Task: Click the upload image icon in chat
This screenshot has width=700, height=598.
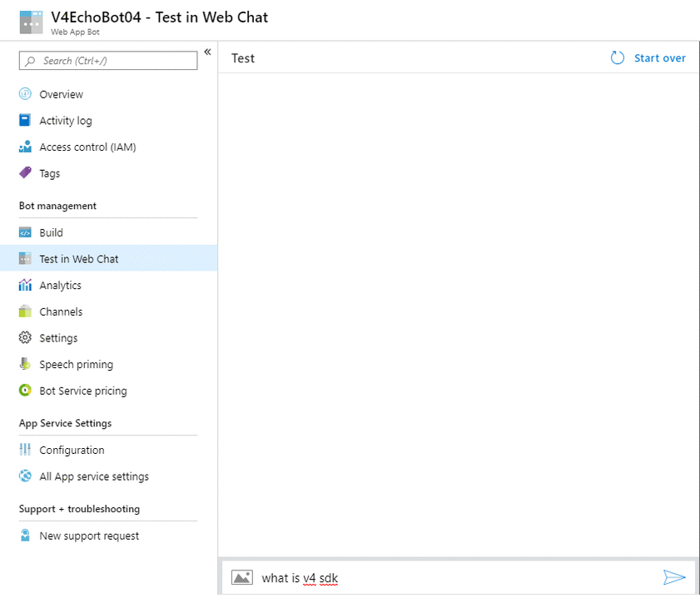Action: click(x=242, y=577)
